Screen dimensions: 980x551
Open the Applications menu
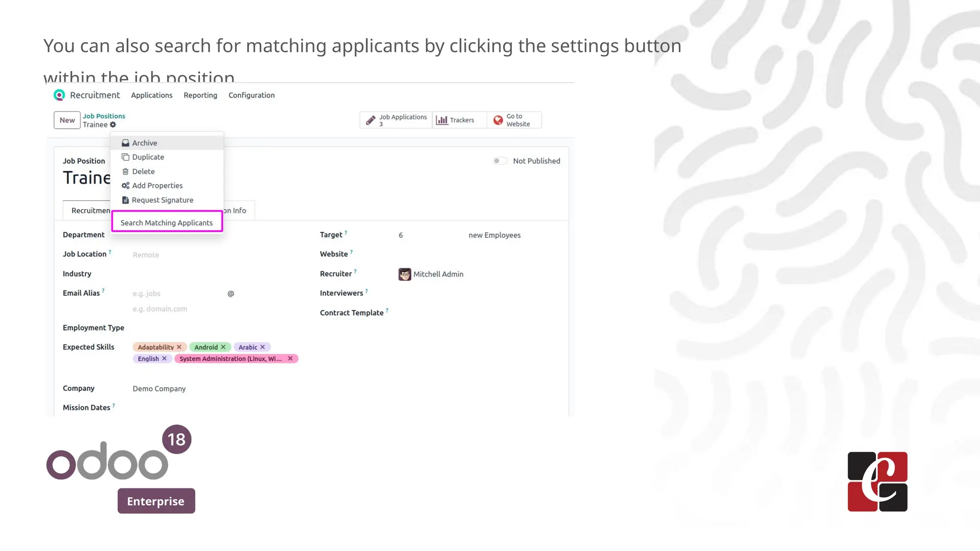pos(152,95)
